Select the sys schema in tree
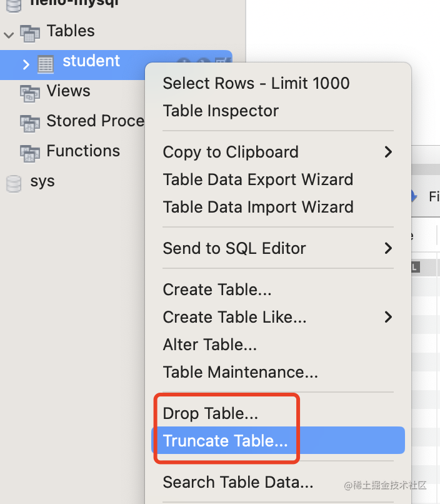The image size is (440, 504). pos(42,181)
